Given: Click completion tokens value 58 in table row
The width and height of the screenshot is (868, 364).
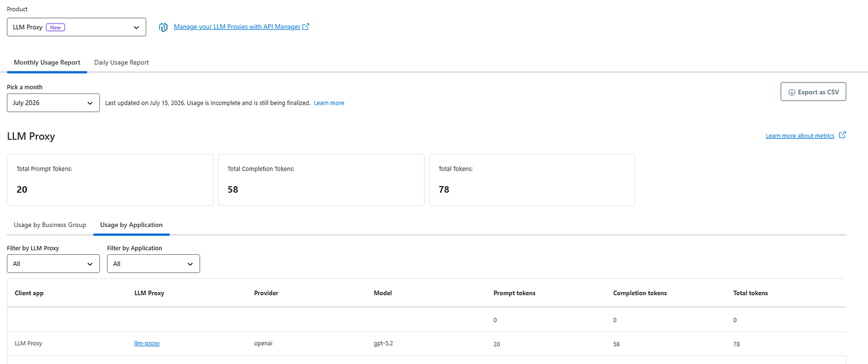Looking at the screenshot, I should click(616, 344).
